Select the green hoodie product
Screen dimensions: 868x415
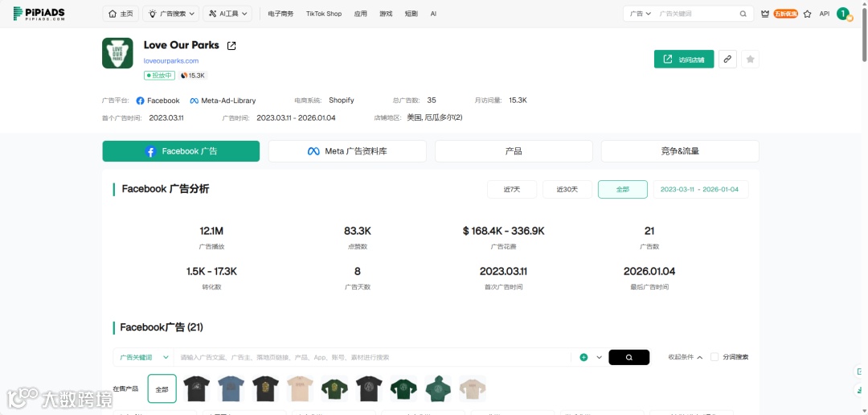coord(438,389)
